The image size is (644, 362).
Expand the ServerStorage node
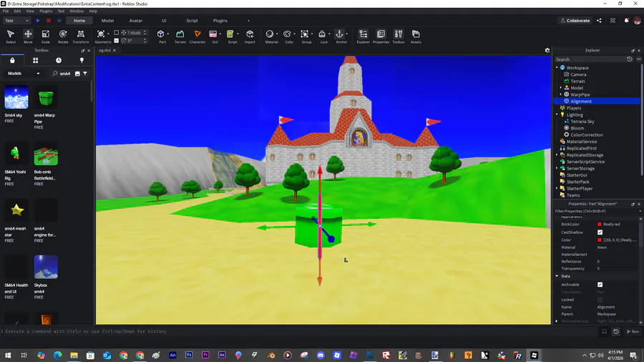(557, 168)
